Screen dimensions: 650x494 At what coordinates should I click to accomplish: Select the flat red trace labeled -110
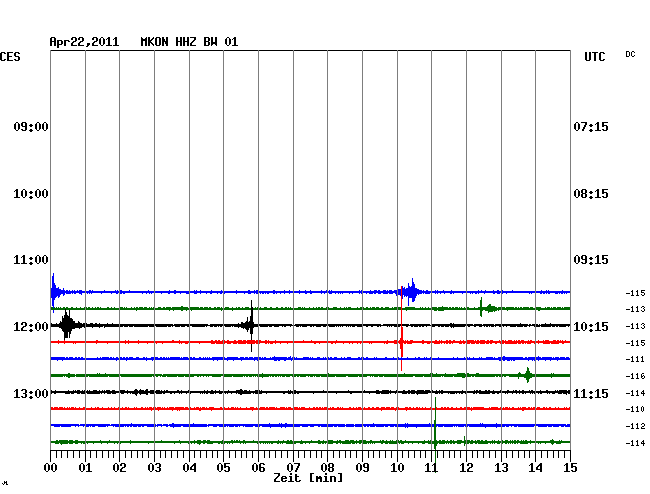[310, 409]
